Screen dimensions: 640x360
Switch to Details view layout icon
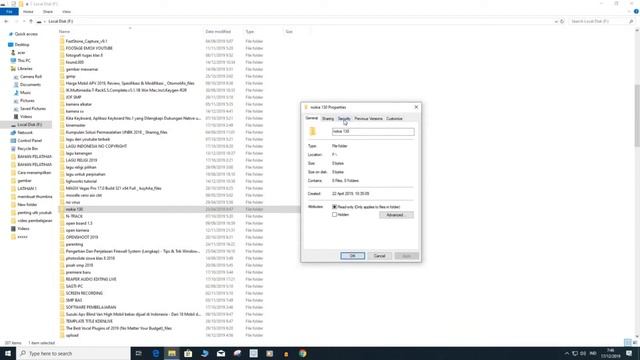pyautogui.click(x=628, y=342)
